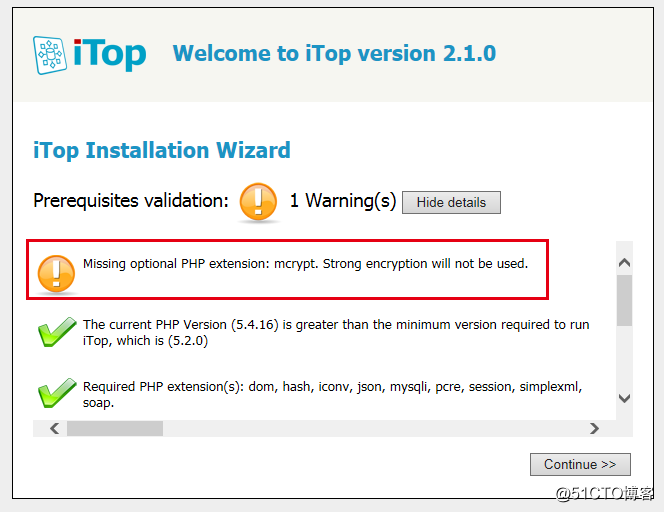
Task: Click the large warning icon beside Prerequisites validation
Action: coord(258,202)
